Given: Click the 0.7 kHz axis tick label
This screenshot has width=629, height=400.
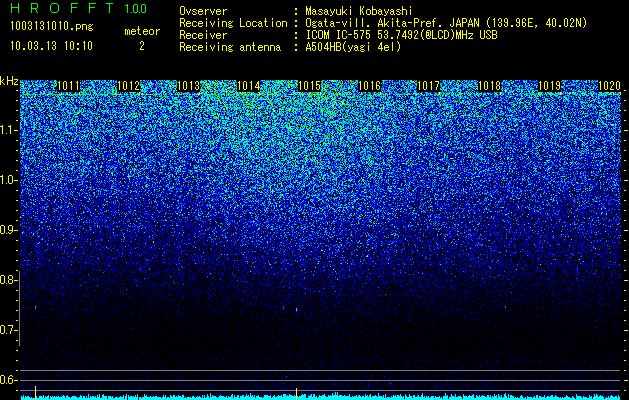Looking at the screenshot, I should 8,330.
